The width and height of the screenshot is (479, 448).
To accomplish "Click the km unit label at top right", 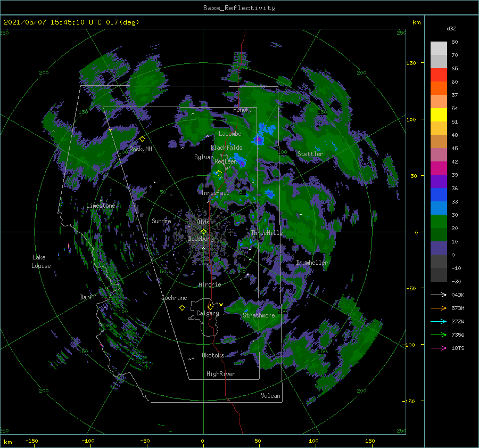I will point(416,22).
